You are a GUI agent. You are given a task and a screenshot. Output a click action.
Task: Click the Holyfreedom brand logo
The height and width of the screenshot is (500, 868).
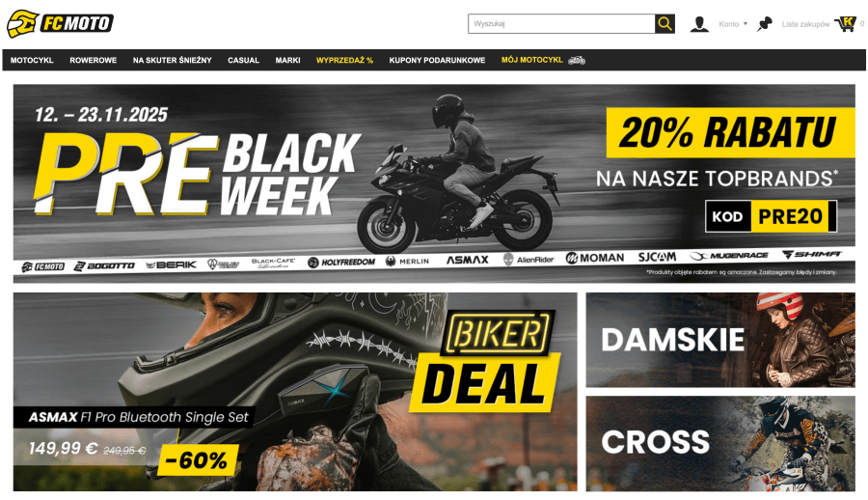341,263
